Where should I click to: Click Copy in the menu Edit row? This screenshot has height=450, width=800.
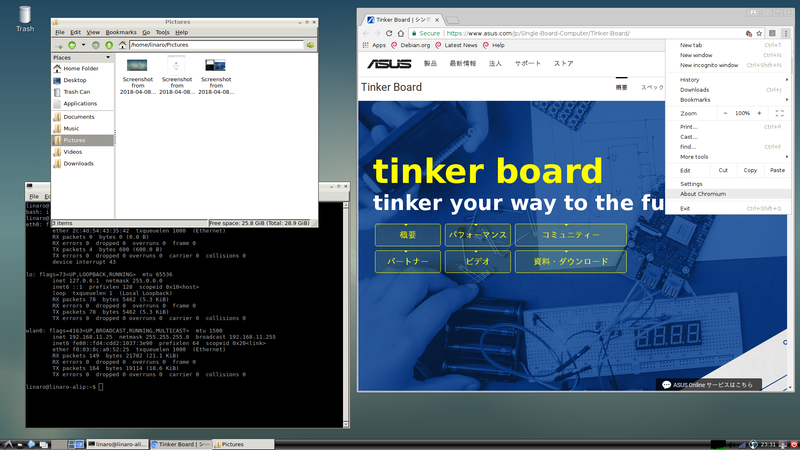(750, 170)
